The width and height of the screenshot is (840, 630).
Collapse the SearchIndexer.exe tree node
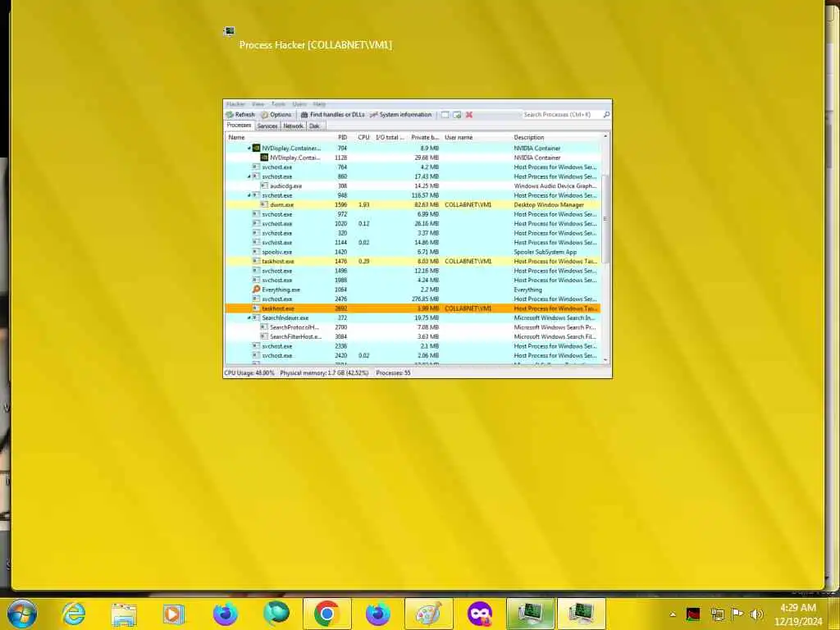[249, 317]
